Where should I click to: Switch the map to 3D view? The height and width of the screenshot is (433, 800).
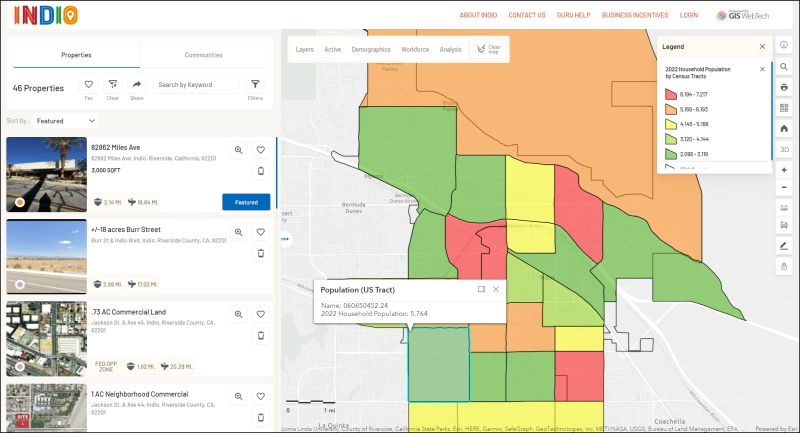[784, 149]
